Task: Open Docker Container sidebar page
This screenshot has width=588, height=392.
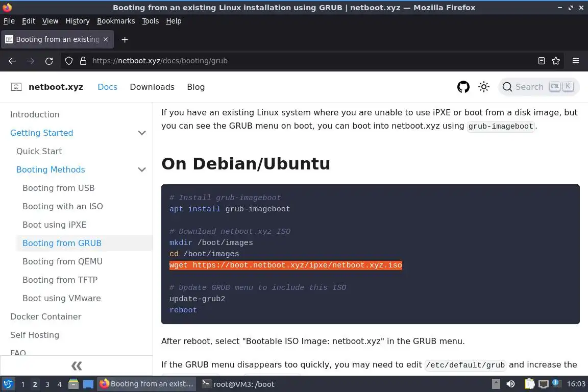Action: pos(46,316)
